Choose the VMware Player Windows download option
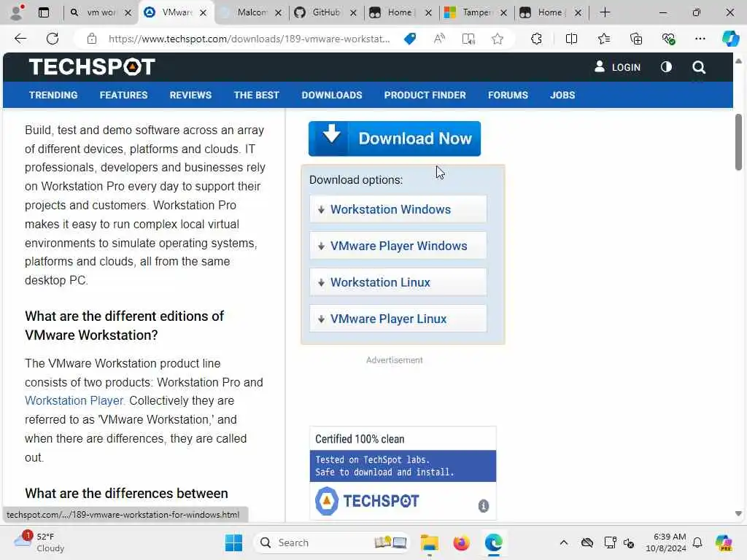Screen dimensions: 747x560 (398, 246)
